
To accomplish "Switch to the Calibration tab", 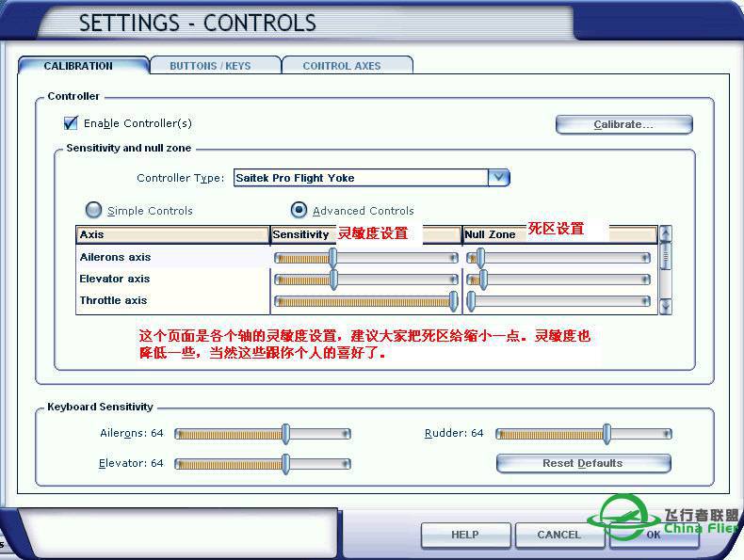I will 84,66.
